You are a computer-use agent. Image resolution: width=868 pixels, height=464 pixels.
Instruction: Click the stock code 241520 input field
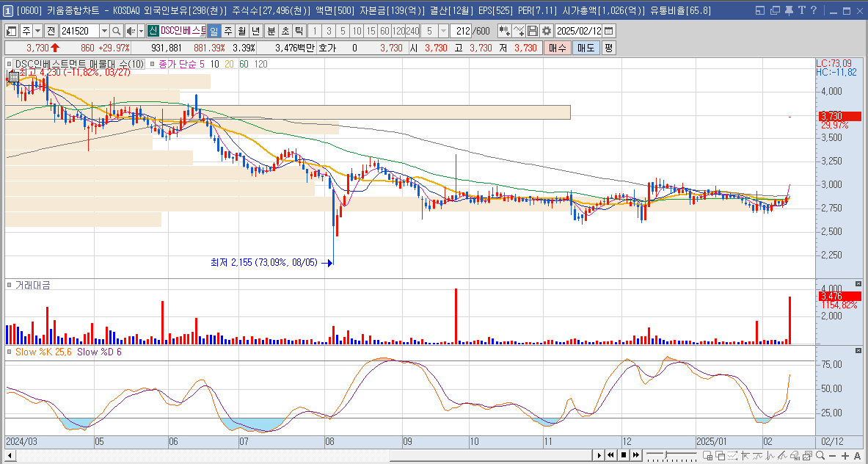coord(79,31)
